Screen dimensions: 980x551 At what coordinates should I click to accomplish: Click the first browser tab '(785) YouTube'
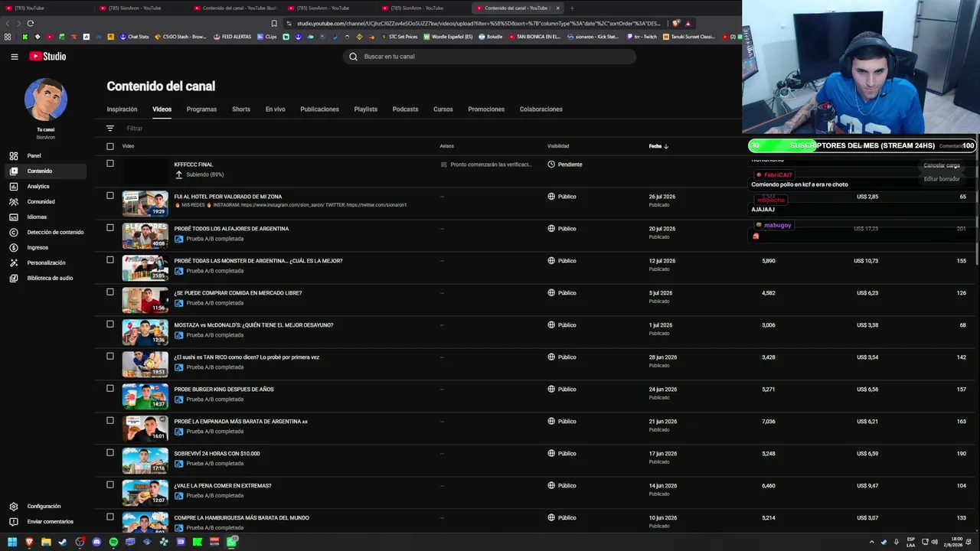(x=46, y=8)
